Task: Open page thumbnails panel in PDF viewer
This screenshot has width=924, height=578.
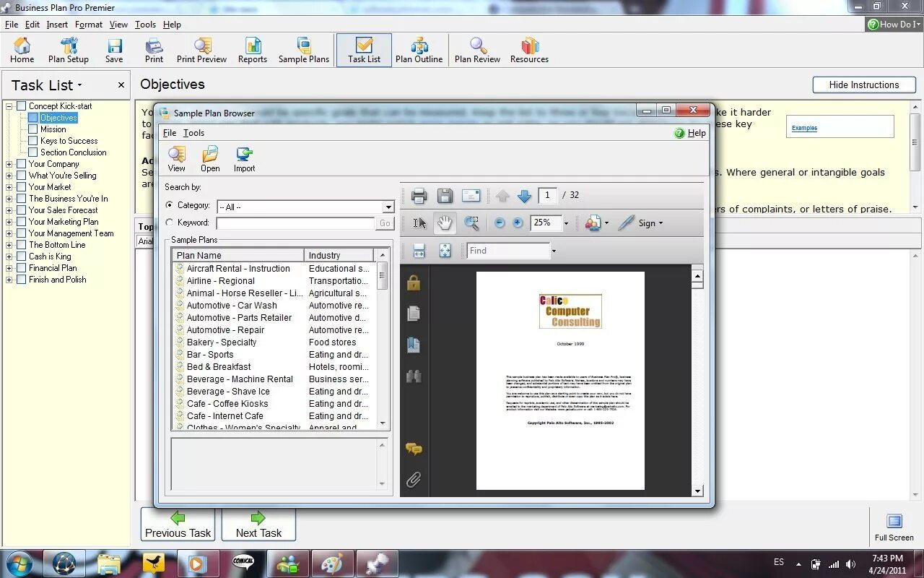Action: pyautogui.click(x=414, y=314)
